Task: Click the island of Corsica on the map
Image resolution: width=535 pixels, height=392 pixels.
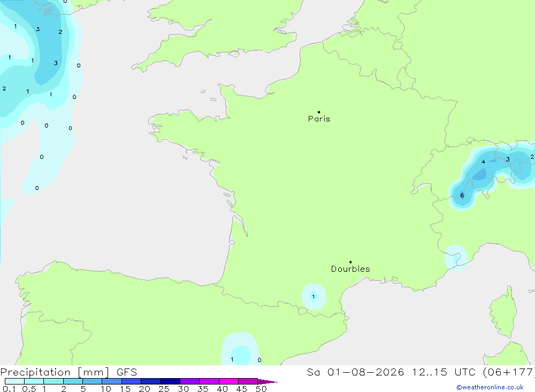Action: click(x=503, y=312)
